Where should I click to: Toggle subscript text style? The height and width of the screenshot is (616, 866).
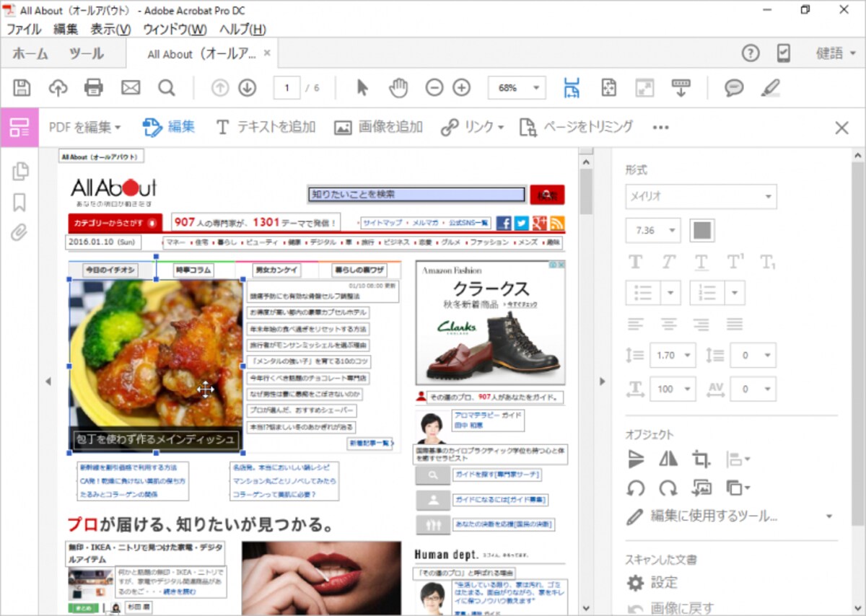coord(768,263)
